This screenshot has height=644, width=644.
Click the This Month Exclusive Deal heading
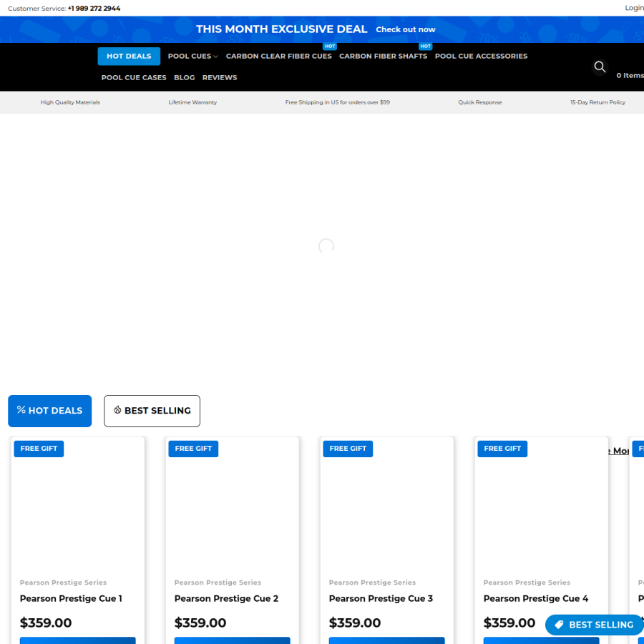(282, 29)
